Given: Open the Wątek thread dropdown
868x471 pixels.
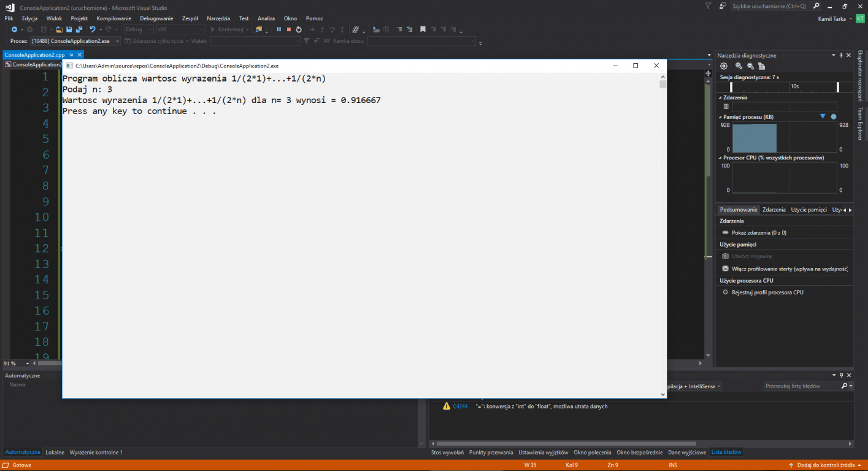Looking at the screenshot, I should pos(255,41).
